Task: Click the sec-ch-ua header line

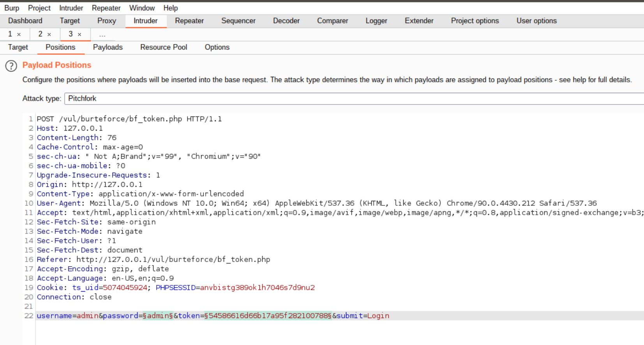Action: pos(149,156)
